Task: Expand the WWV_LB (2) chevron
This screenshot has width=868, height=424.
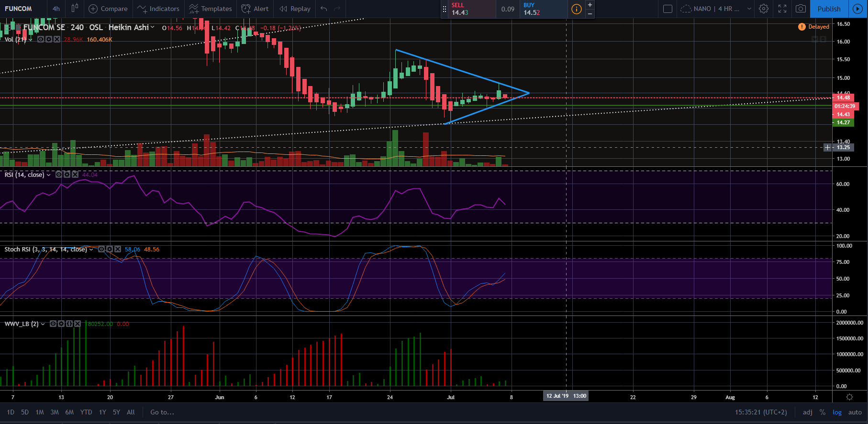Action: pos(43,324)
